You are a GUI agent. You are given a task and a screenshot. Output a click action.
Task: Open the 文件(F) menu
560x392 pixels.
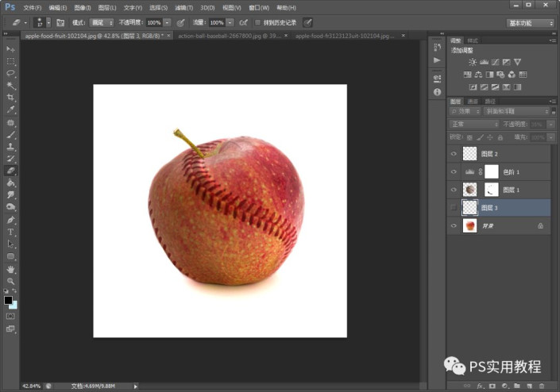[33, 7]
